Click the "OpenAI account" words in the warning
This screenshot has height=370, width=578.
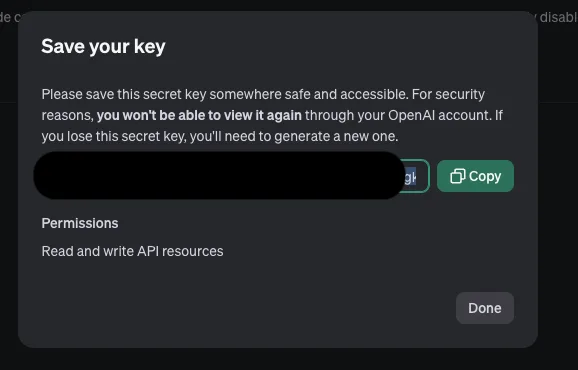point(440,115)
